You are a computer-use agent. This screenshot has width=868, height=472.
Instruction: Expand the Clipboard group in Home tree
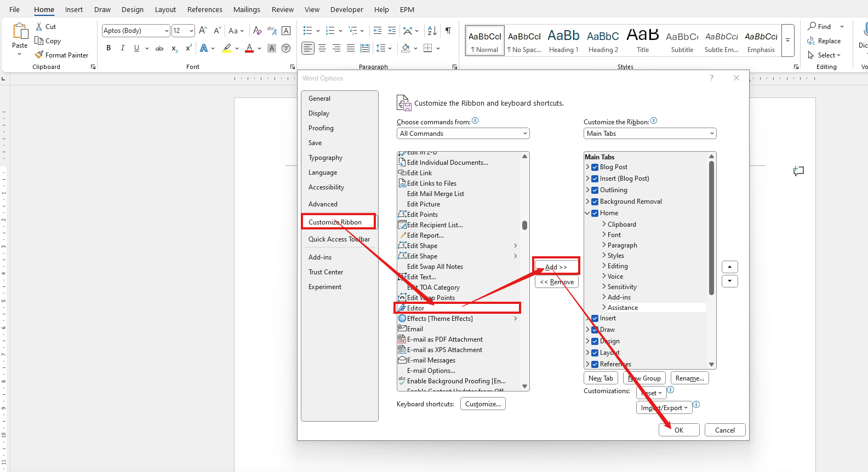tap(604, 224)
